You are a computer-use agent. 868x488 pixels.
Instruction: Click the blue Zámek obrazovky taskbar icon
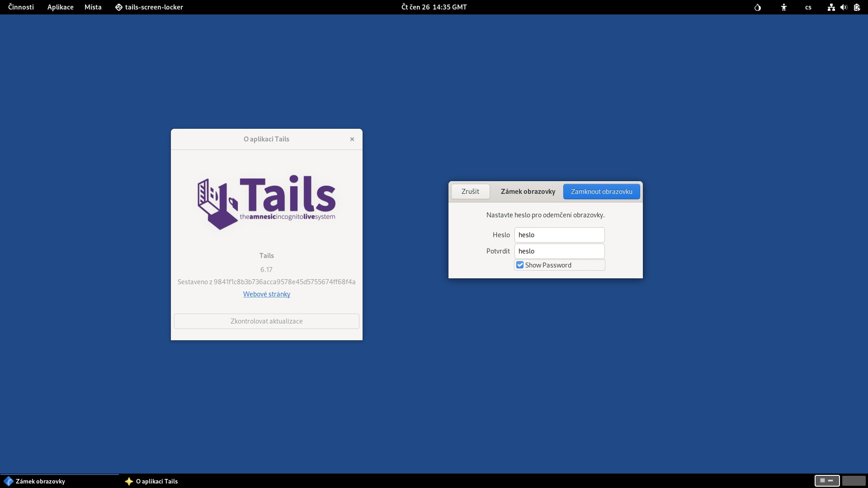coord(8,481)
